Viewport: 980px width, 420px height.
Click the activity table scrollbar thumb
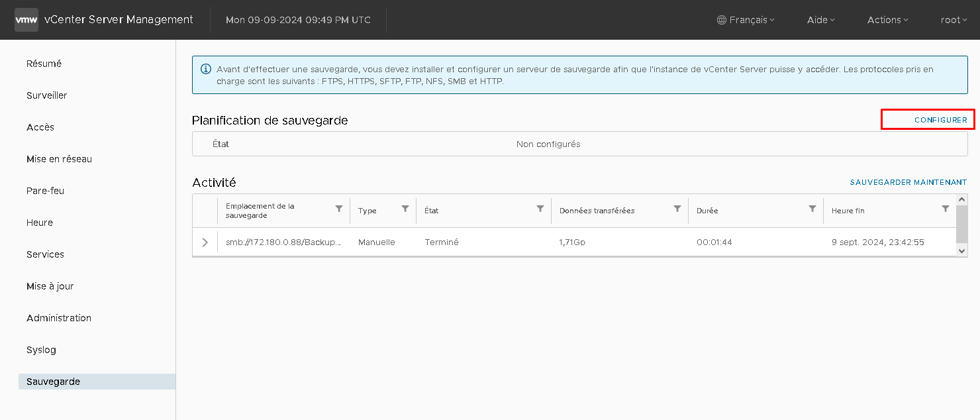(x=962, y=224)
